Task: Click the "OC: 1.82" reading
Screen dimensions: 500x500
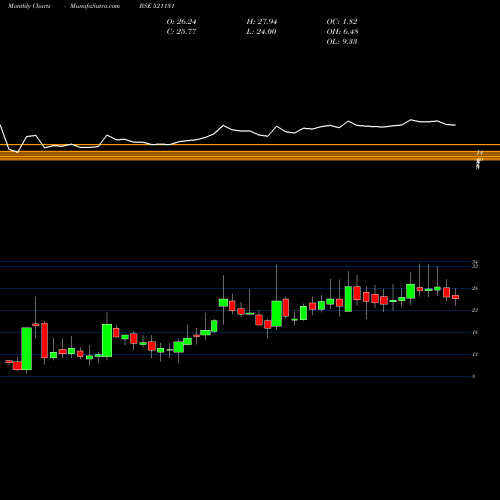Action: [342, 22]
